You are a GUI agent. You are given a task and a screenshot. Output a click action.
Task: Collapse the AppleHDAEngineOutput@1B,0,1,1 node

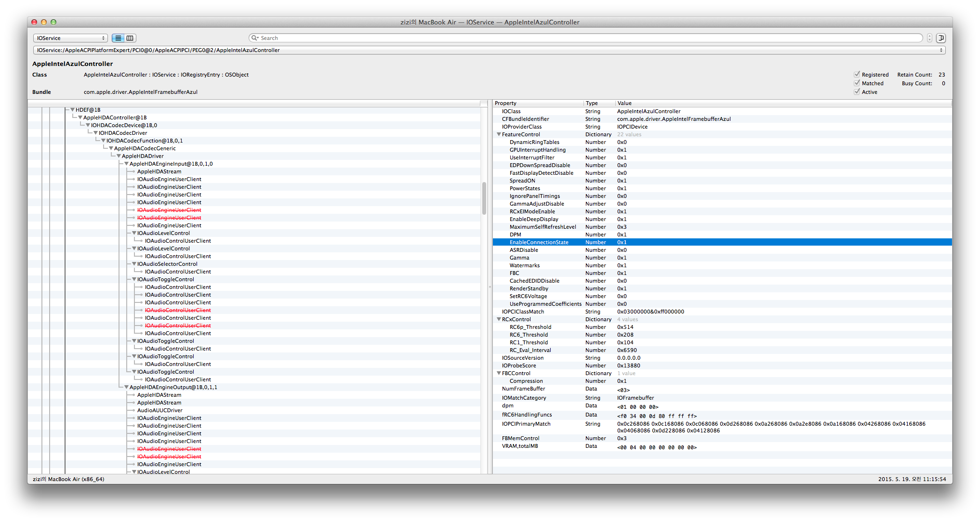(x=126, y=387)
